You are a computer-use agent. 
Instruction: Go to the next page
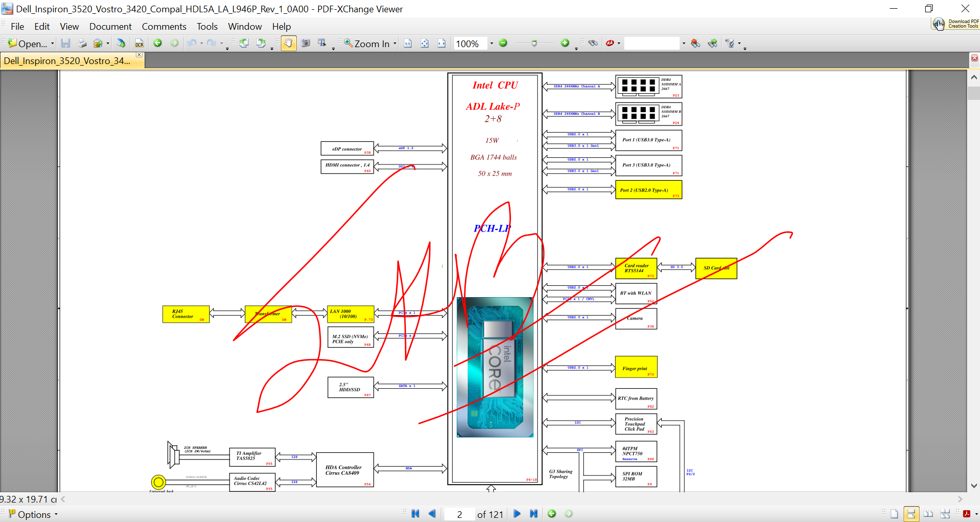click(517, 514)
